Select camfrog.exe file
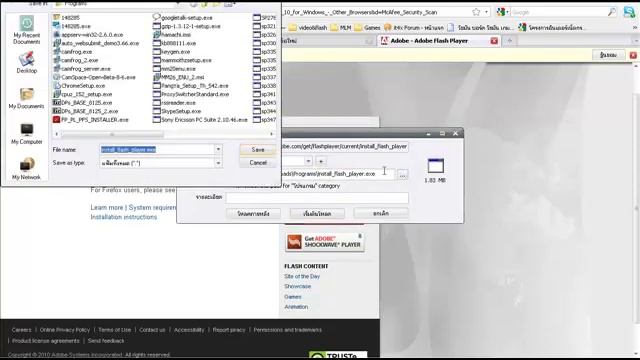This screenshot has height=360, width=640. [x=73, y=52]
